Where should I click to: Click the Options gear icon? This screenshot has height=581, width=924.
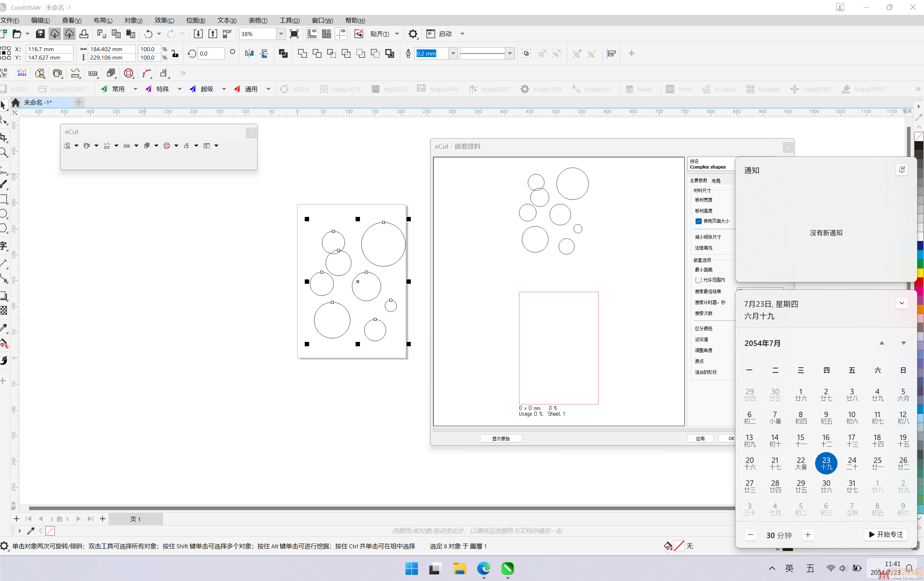pyautogui.click(x=413, y=34)
